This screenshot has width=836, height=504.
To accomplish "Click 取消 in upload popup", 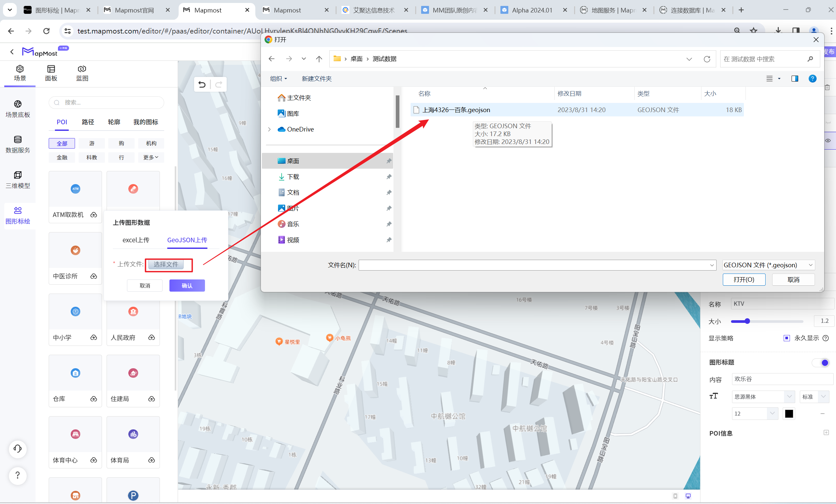I will 145,286.
